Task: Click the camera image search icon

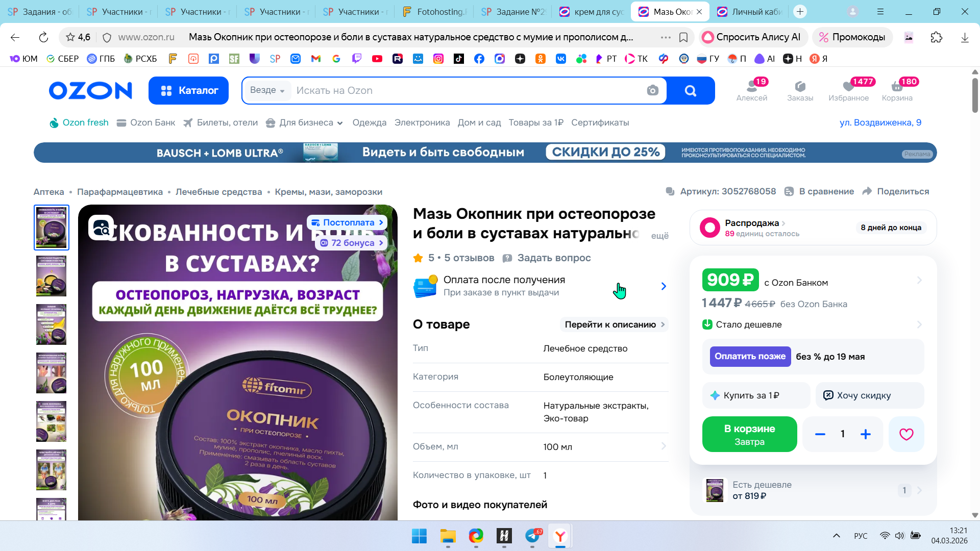Action: 652,91
